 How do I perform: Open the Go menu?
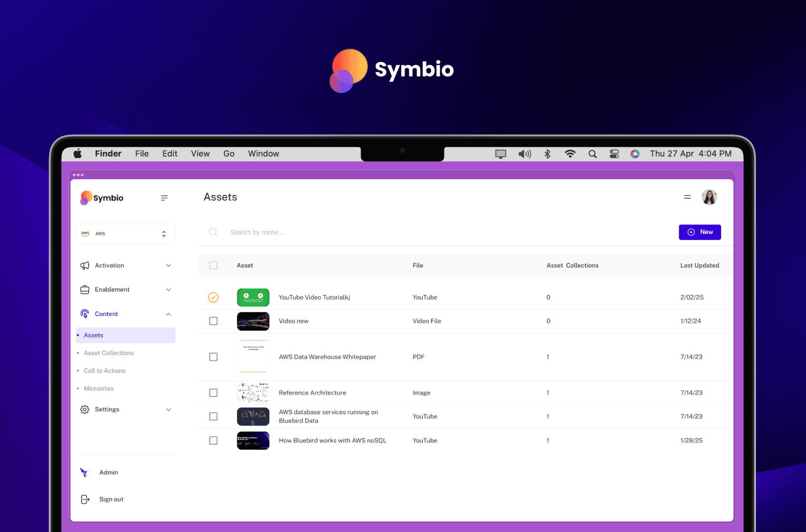(x=229, y=153)
